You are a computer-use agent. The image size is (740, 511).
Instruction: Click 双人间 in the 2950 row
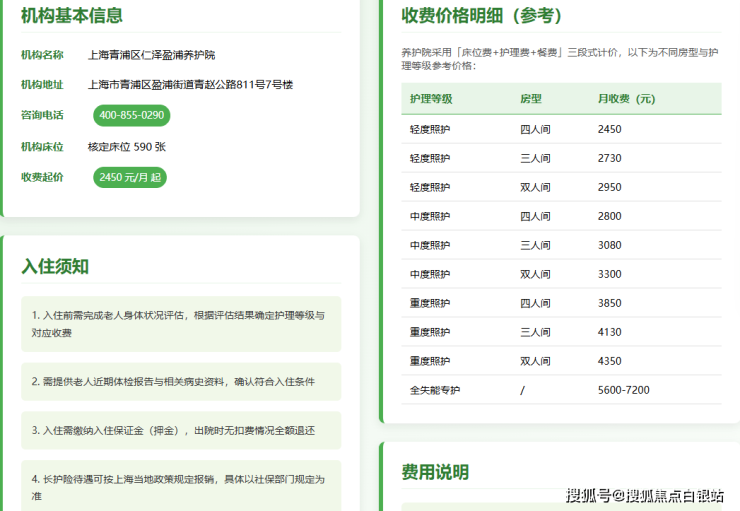pyautogui.click(x=535, y=187)
